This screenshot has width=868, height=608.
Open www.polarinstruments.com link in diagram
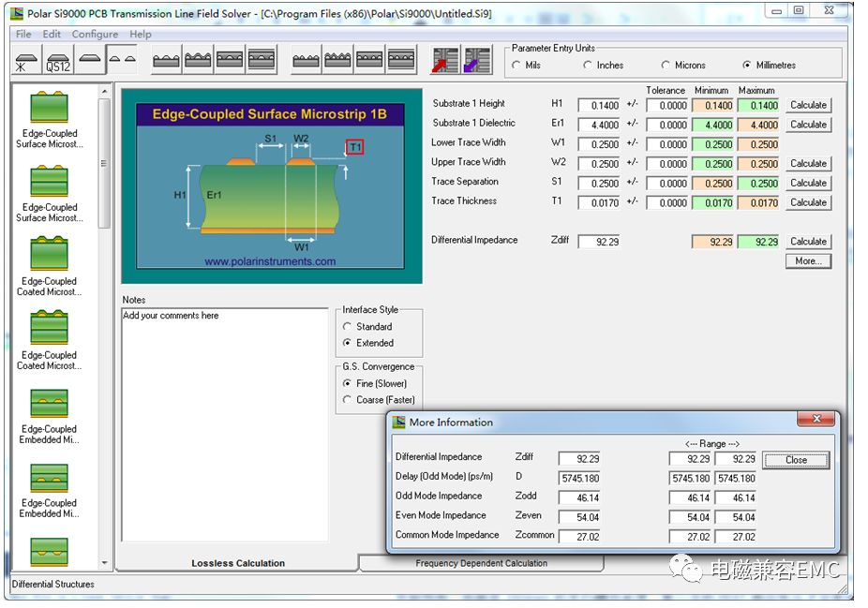[270, 261]
